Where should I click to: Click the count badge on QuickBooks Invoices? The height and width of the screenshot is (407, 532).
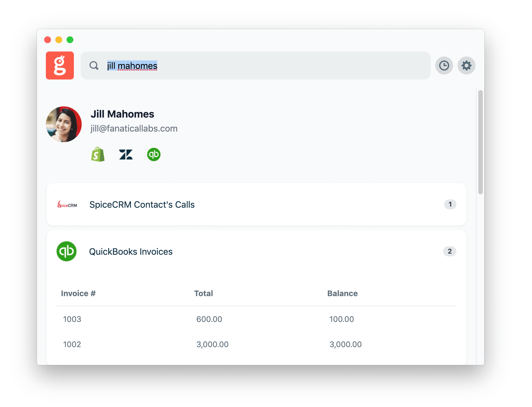[x=449, y=251]
